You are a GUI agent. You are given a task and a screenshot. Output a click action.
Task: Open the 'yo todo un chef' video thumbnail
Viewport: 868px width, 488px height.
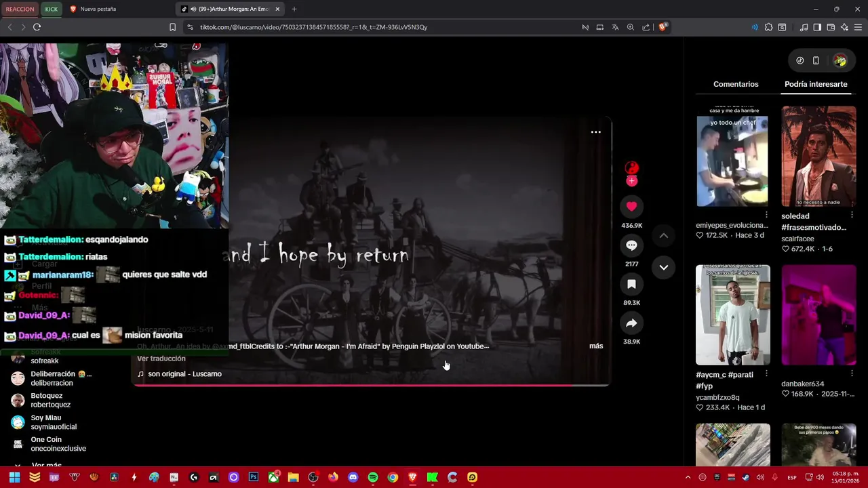[x=732, y=156]
